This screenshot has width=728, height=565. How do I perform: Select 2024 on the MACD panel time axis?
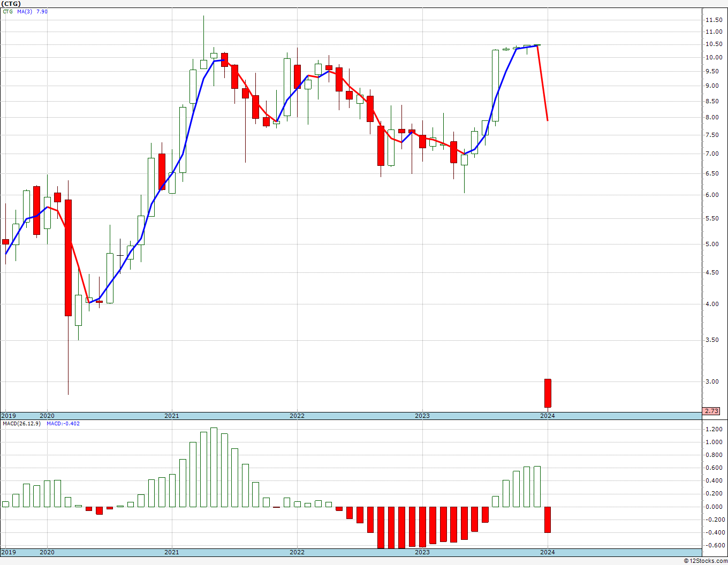(547, 552)
